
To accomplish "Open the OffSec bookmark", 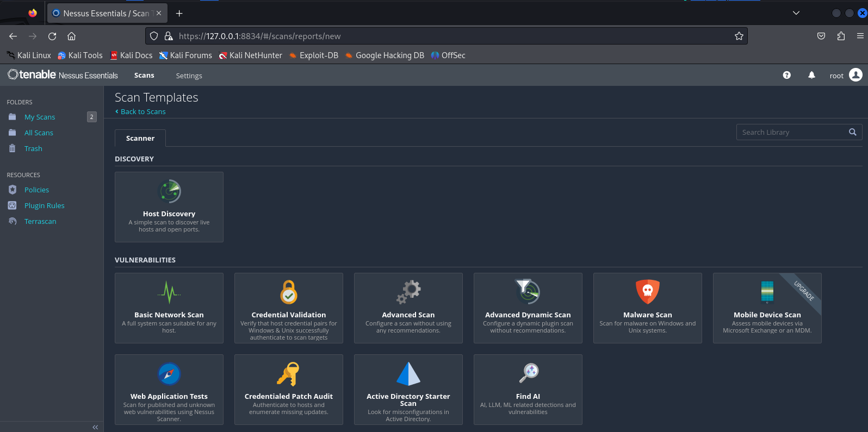I will (x=448, y=55).
